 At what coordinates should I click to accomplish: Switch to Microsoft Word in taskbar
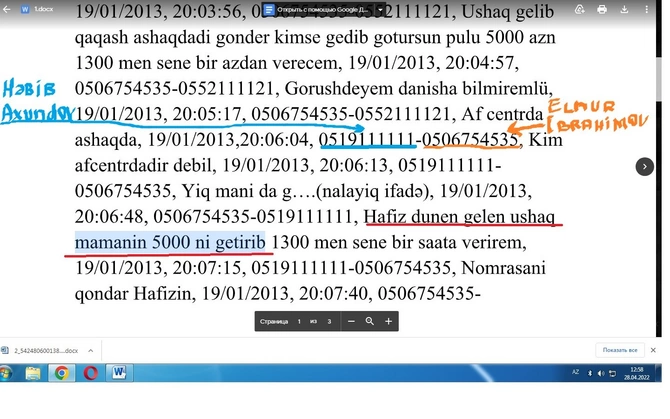click(x=119, y=373)
